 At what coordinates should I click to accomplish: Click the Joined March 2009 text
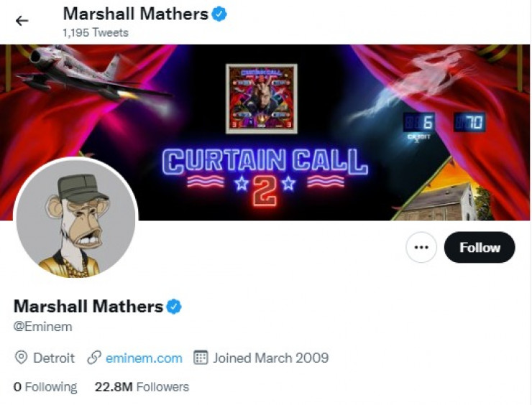(270, 358)
